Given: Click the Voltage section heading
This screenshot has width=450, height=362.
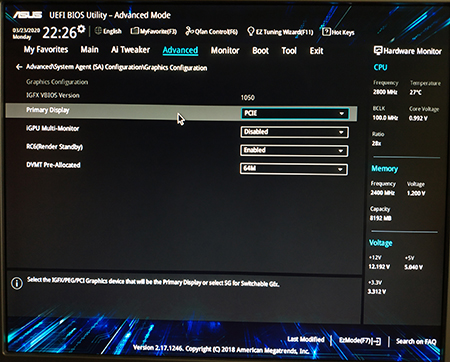Looking at the screenshot, I should click(380, 243).
